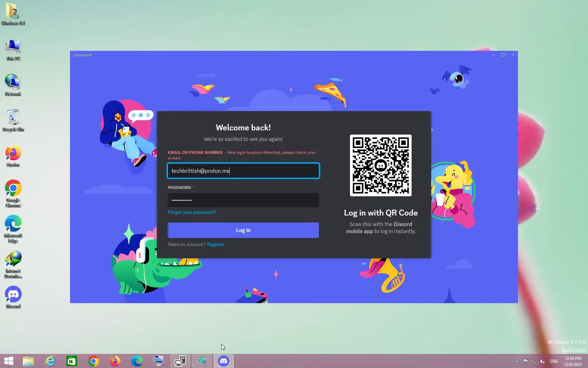Launch Internet Explorer from the taskbar
Image resolution: width=588 pixels, height=368 pixels.
click(50, 361)
